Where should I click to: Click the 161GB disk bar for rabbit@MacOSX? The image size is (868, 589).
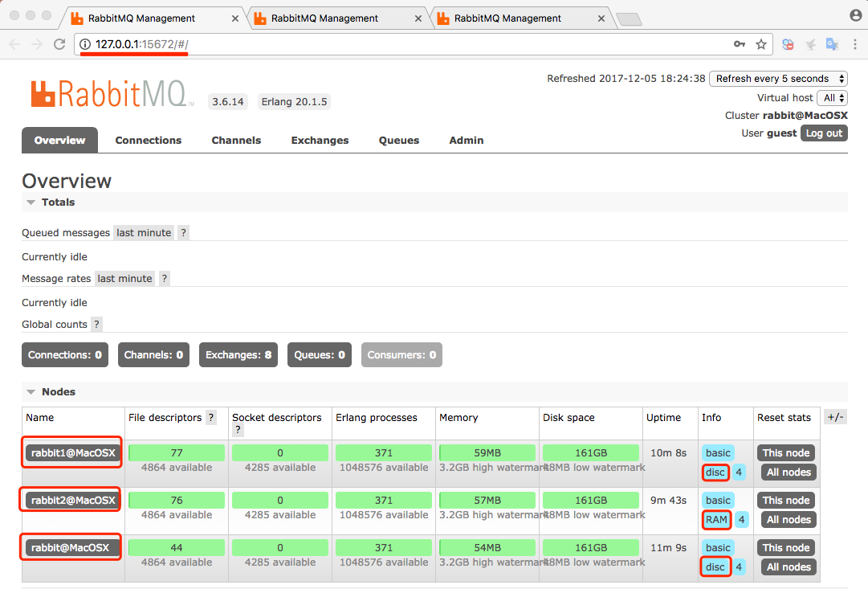click(x=591, y=547)
